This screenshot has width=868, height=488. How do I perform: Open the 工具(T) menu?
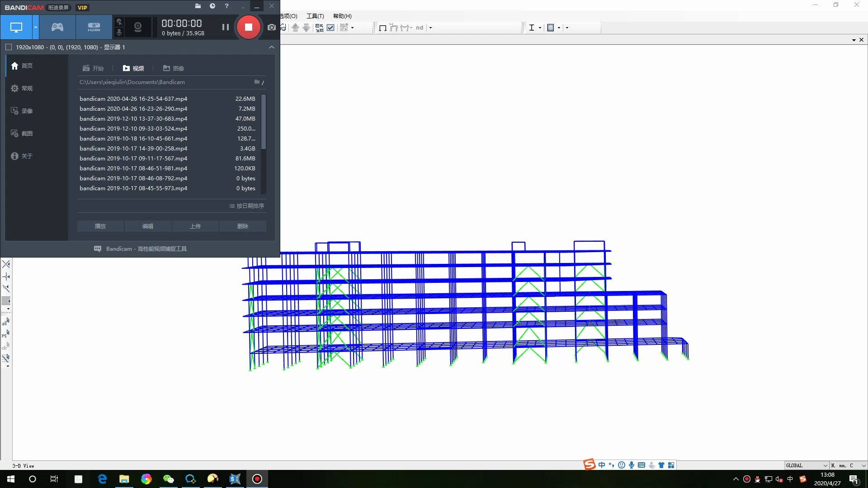point(315,16)
